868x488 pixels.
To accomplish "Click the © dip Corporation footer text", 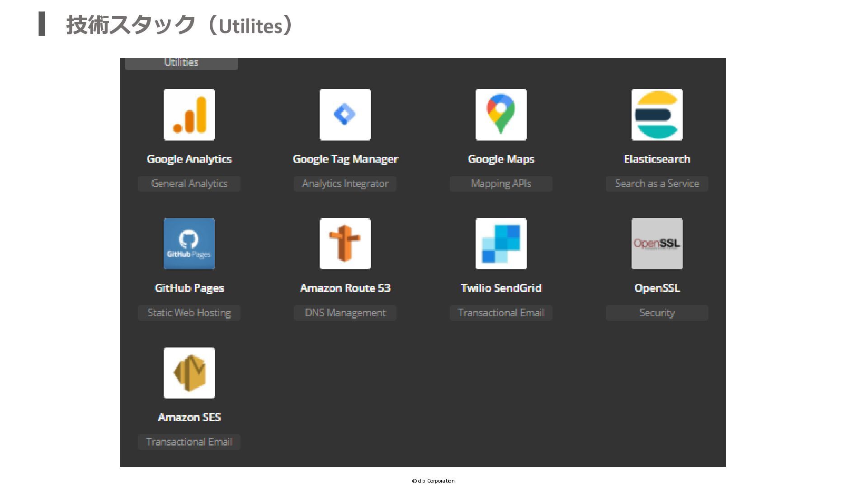I will click(434, 481).
